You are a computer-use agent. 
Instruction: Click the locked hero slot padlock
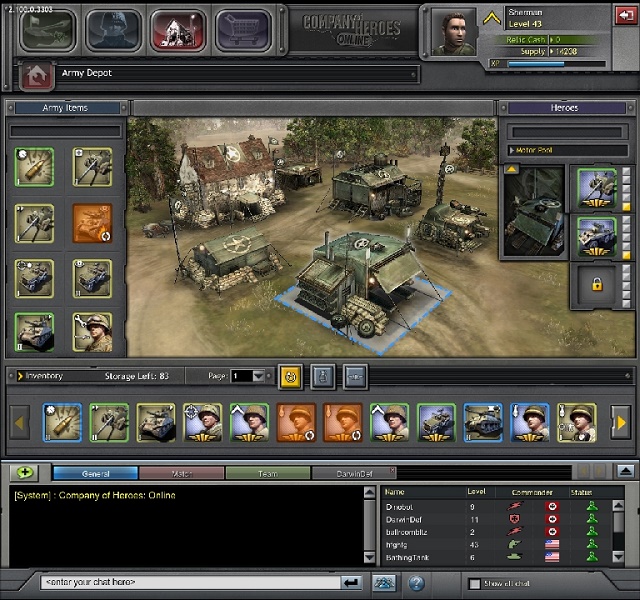click(x=597, y=284)
